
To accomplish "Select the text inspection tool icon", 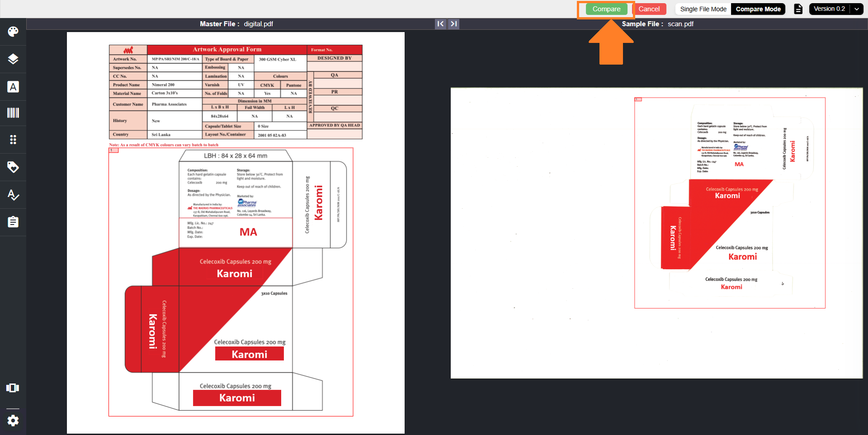I will (13, 87).
